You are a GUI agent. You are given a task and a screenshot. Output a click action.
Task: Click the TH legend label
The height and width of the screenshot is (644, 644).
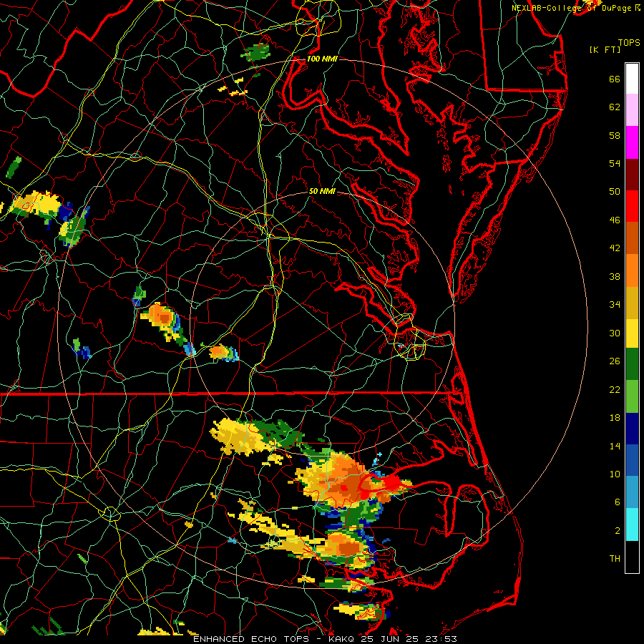tap(615, 559)
